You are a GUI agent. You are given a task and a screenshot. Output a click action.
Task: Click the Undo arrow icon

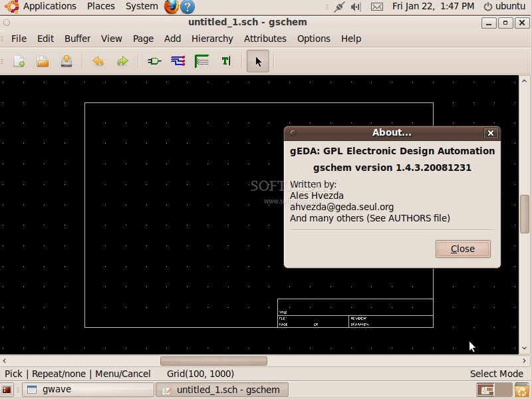coord(98,61)
